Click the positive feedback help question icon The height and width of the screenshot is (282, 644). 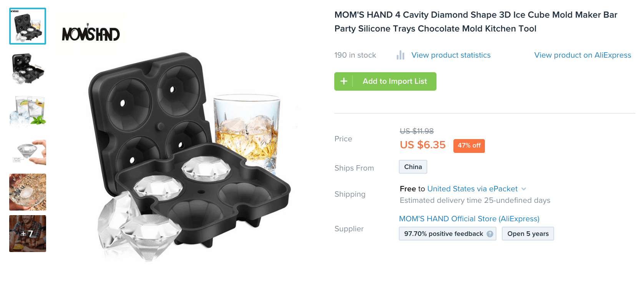(490, 234)
